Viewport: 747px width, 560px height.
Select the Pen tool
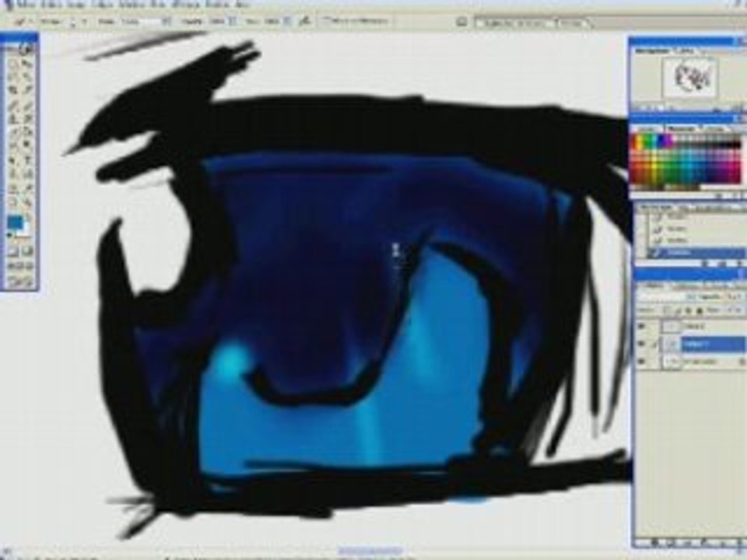coord(13,173)
